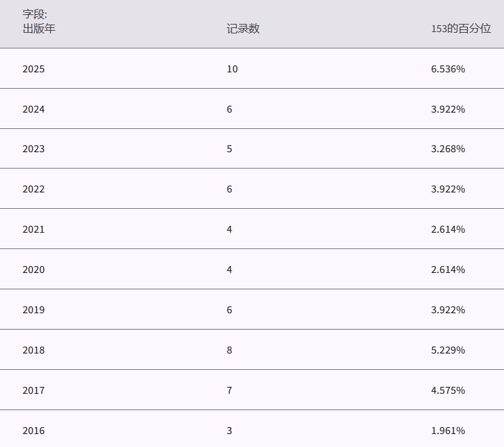
Task: Click the 6.536% percentage value
Action: tap(448, 69)
